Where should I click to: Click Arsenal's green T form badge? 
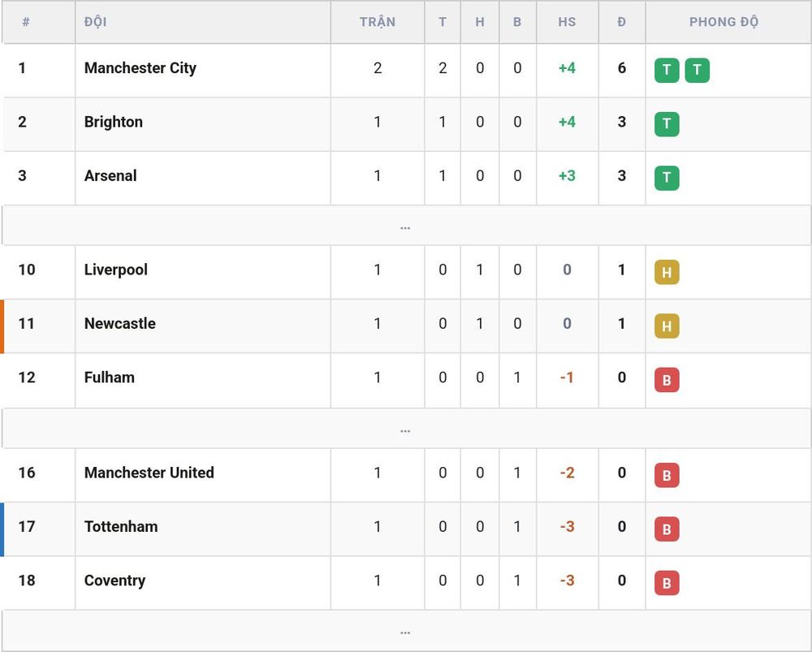coord(667,178)
